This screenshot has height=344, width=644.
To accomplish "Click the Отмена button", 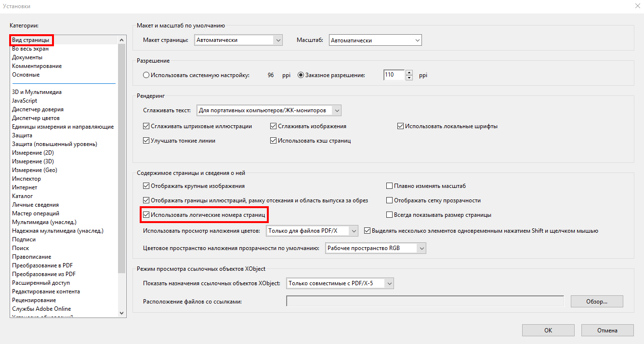I will point(607,331).
